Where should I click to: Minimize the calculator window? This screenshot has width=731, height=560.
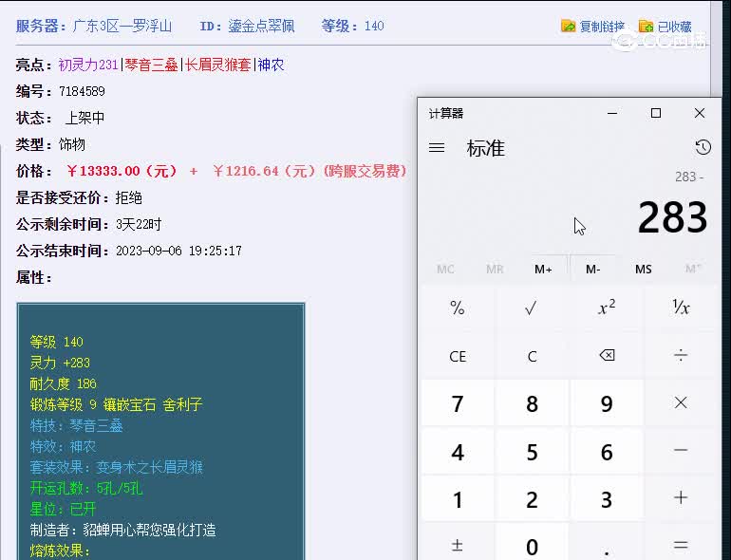click(612, 113)
